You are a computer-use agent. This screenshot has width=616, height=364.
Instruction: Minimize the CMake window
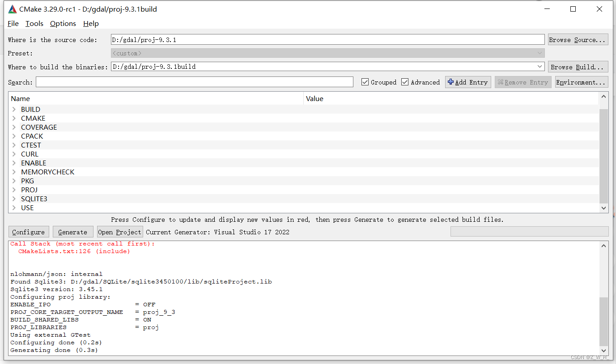coord(547,9)
